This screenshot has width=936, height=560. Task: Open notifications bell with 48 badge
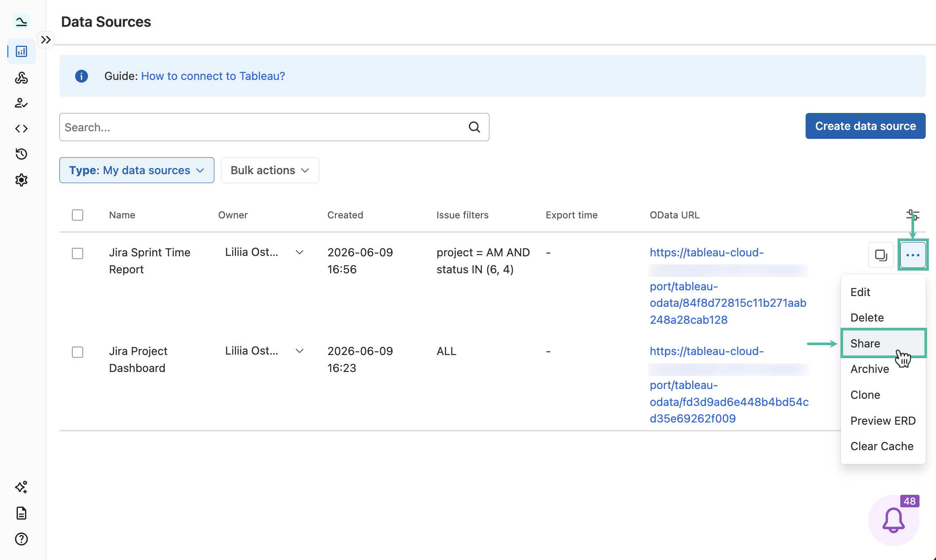click(x=894, y=520)
